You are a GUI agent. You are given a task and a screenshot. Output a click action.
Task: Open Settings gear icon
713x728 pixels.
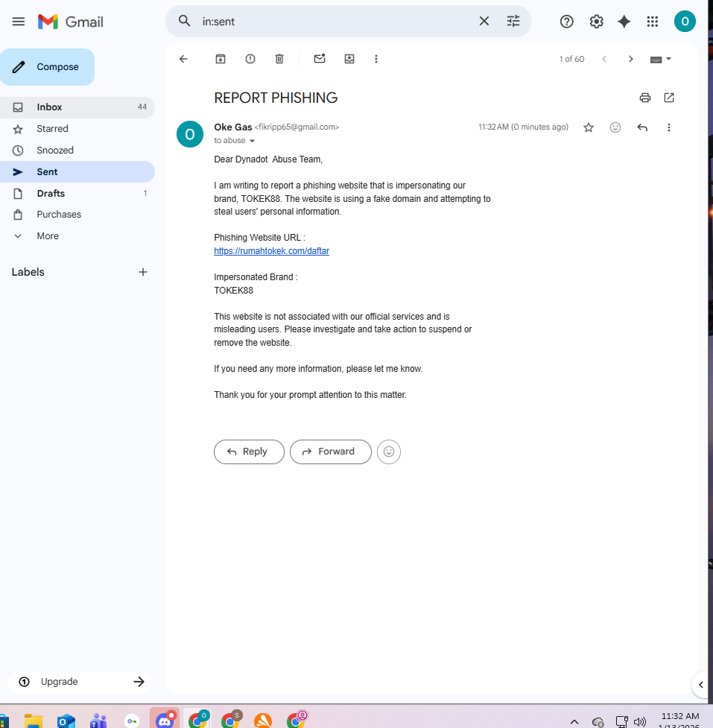coord(596,22)
